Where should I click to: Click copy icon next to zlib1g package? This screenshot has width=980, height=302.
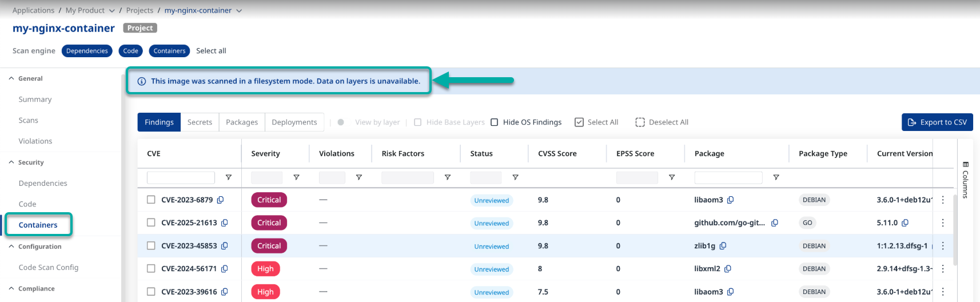pos(723,246)
